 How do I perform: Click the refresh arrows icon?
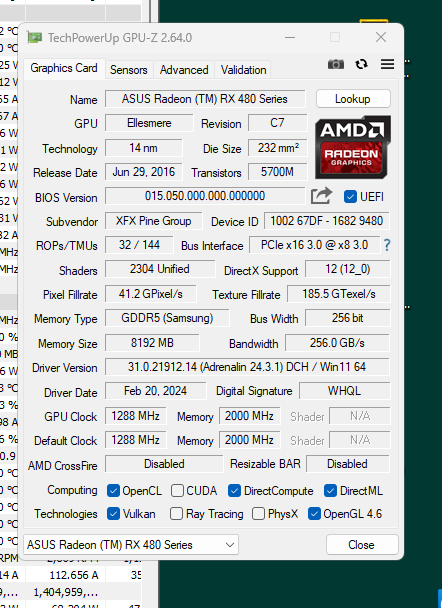click(x=361, y=64)
